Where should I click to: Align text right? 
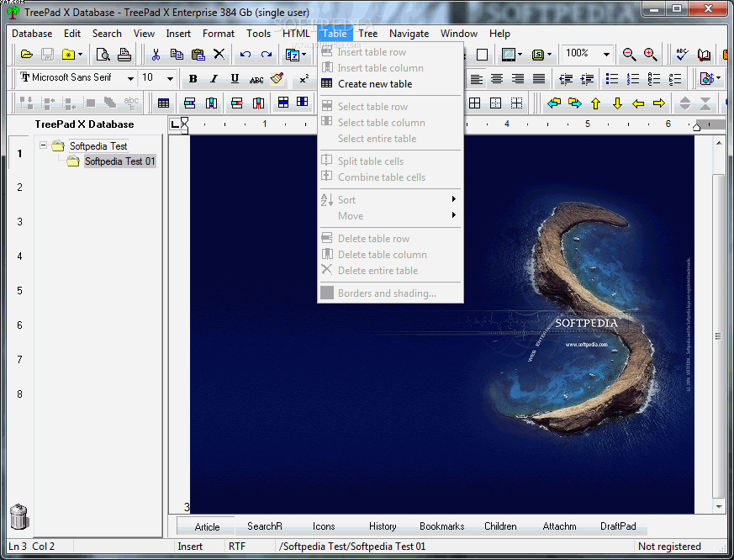518,79
